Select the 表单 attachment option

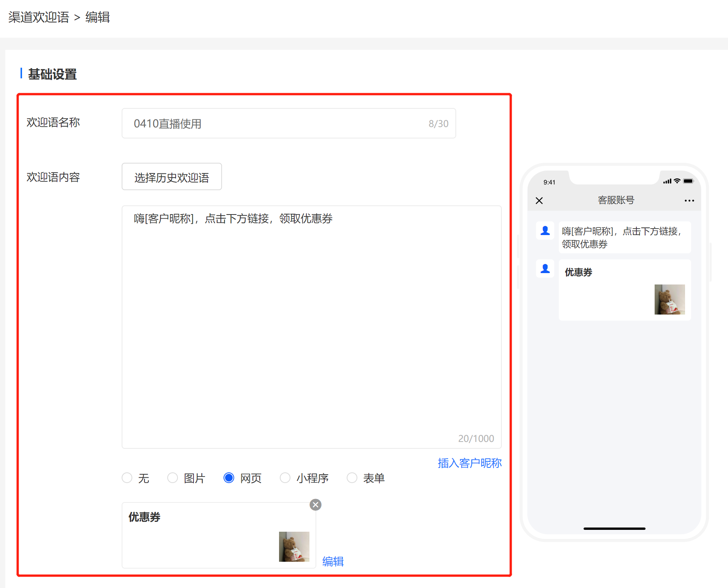point(352,478)
